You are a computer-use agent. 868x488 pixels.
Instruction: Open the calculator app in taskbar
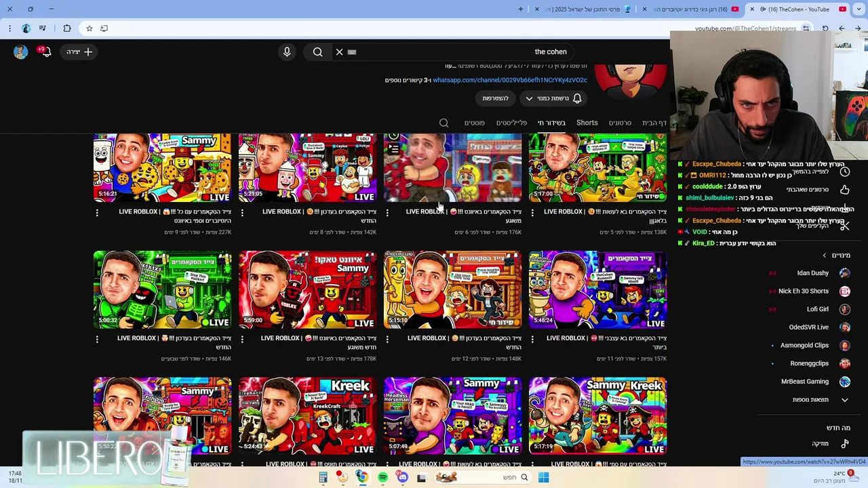tap(323, 477)
